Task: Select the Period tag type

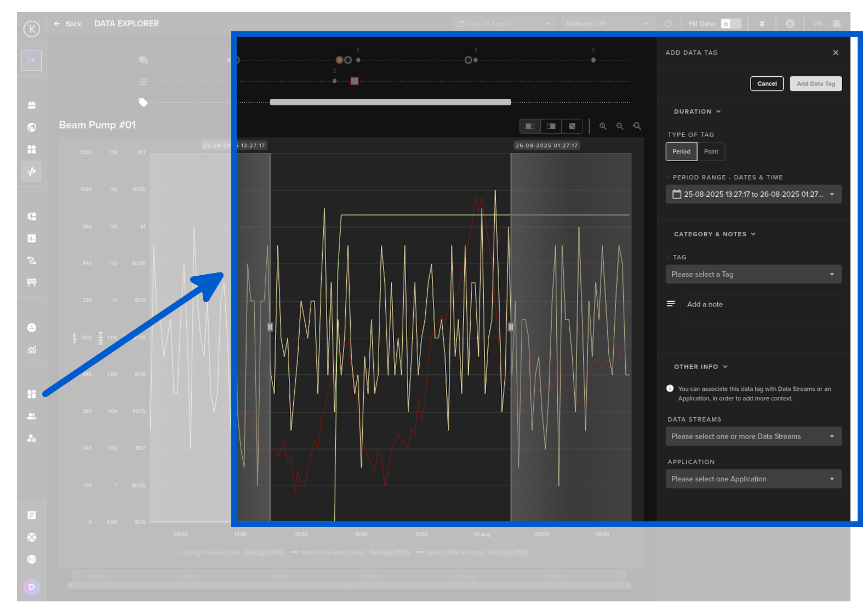Action: click(681, 152)
